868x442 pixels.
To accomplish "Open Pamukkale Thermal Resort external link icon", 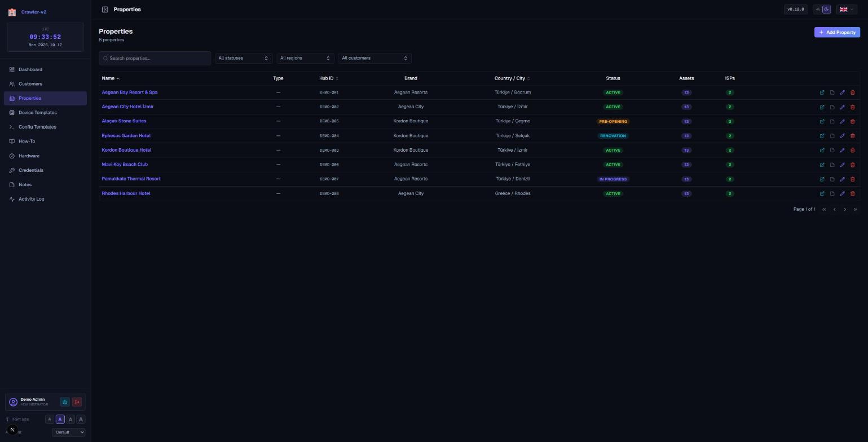I will click(822, 179).
